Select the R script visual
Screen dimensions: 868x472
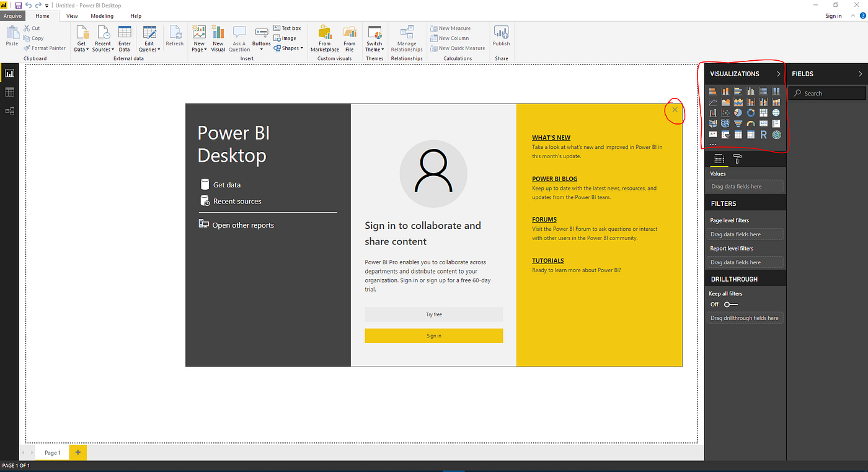point(763,134)
